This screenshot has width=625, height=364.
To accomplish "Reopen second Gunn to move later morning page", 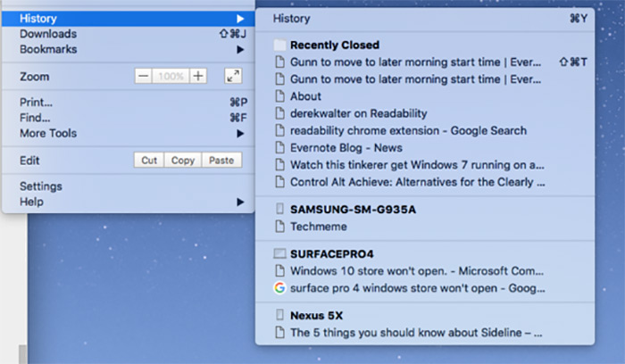I will (x=425, y=79).
